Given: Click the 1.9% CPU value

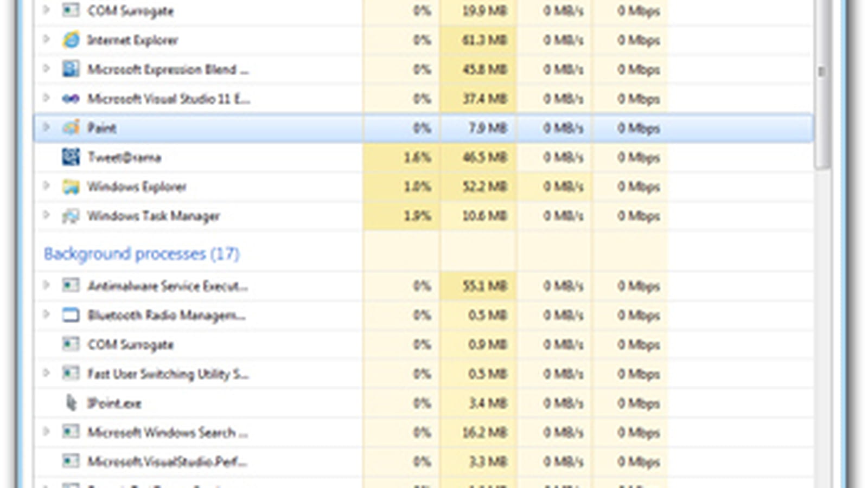Looking at the screenshot, I should [x=417, y=216].
